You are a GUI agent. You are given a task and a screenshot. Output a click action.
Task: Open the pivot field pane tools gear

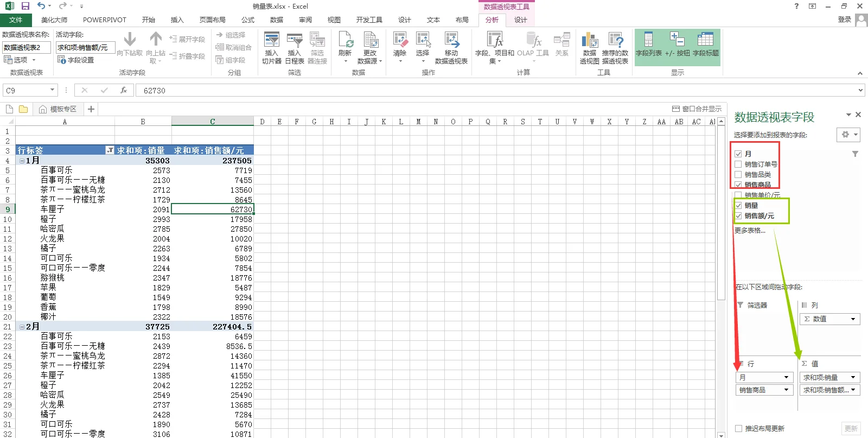848,135
